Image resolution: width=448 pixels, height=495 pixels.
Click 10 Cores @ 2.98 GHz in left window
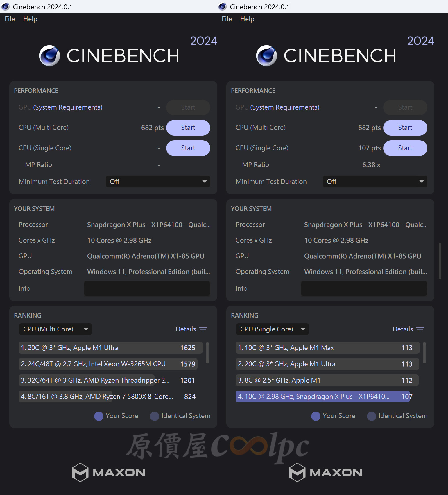119,240
